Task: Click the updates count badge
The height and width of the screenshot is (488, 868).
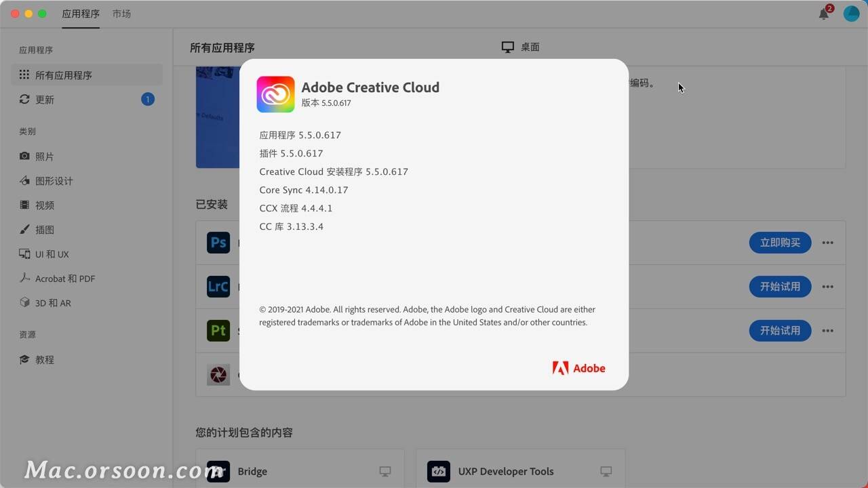Action: [x=148, y=100]
